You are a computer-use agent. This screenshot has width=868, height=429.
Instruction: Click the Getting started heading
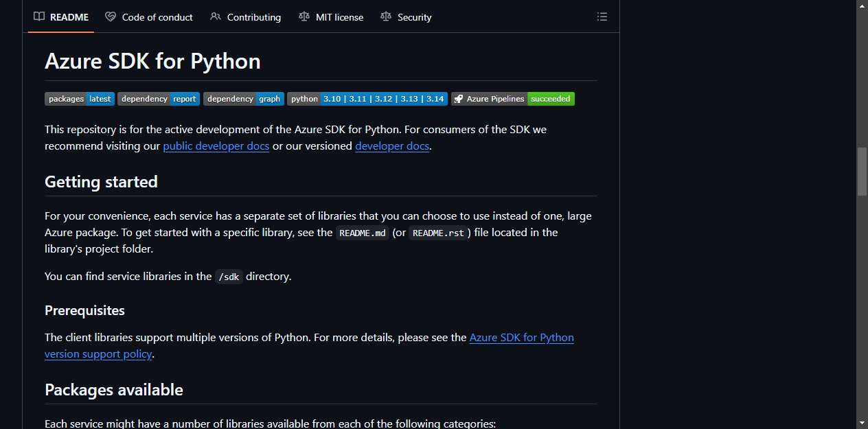pyautogui.click(x=101, y=182)
